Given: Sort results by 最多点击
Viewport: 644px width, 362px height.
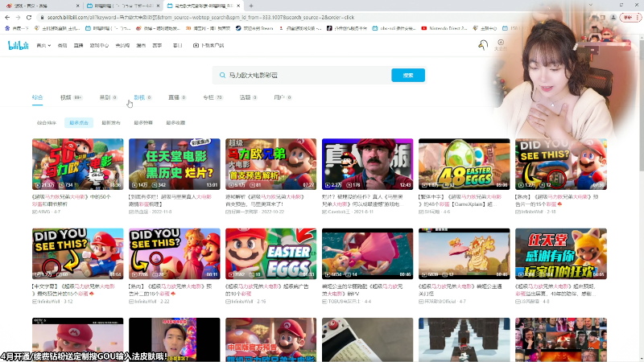Looking at the screenshot, I should (79, 123).
